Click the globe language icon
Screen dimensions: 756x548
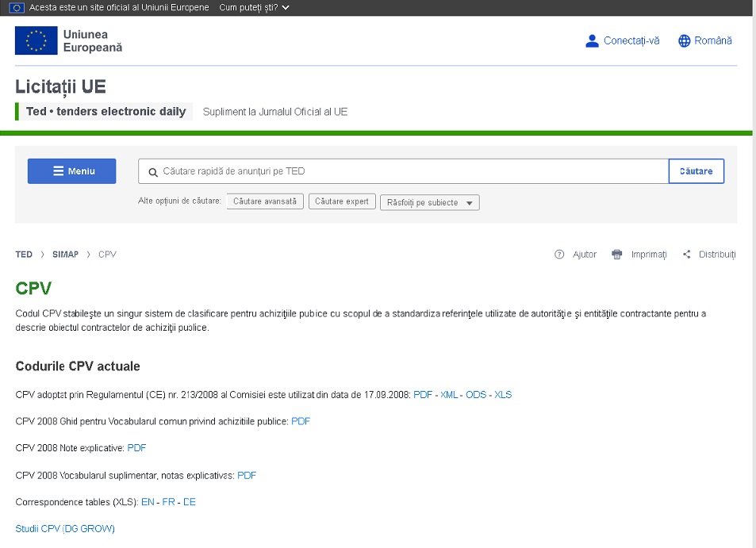click(x=685, y=41)
